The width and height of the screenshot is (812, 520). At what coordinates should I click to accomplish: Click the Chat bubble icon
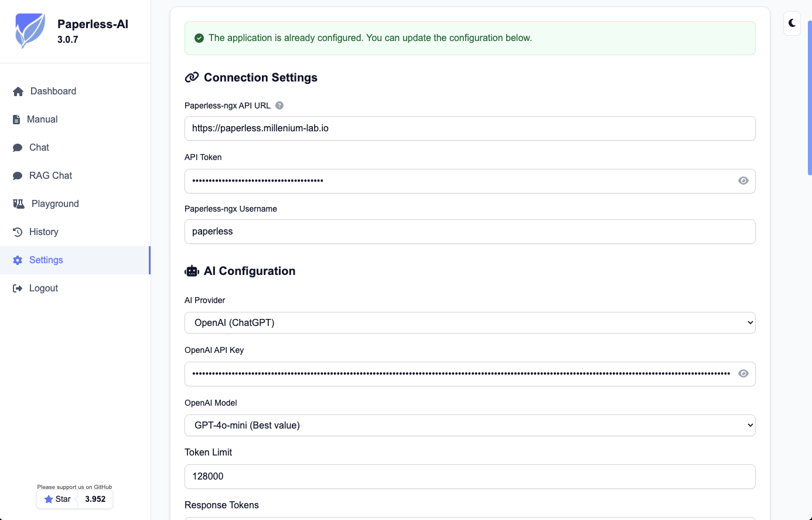tap(18, 148)
